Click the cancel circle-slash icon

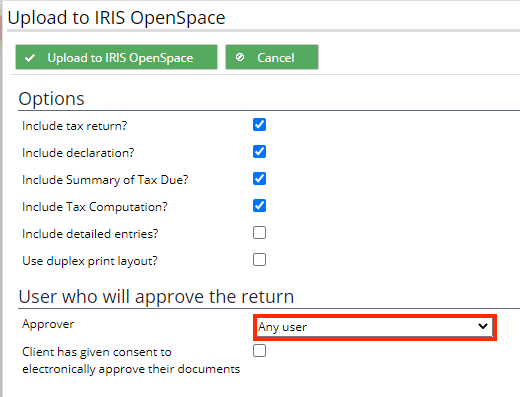click(x=240, y=57)
